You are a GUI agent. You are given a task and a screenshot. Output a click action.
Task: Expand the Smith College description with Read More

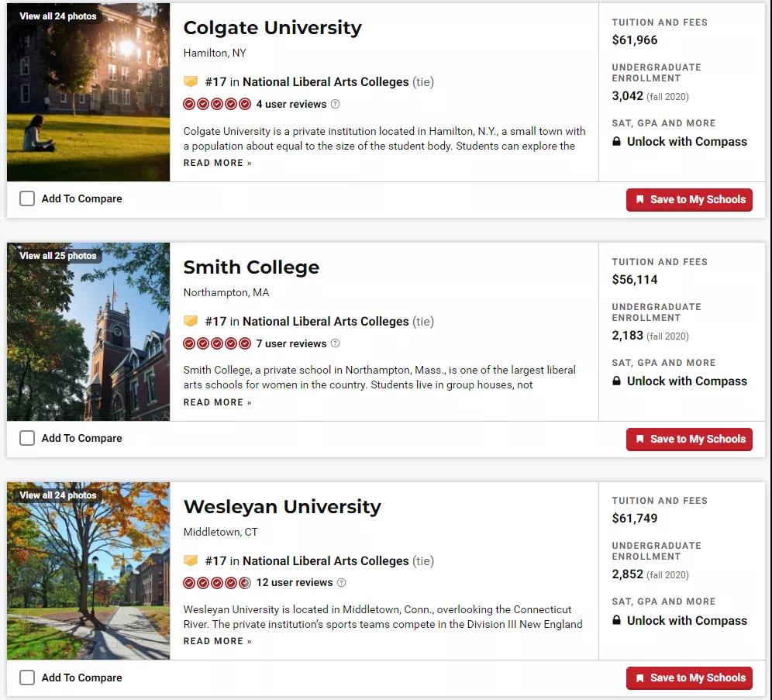217,402
